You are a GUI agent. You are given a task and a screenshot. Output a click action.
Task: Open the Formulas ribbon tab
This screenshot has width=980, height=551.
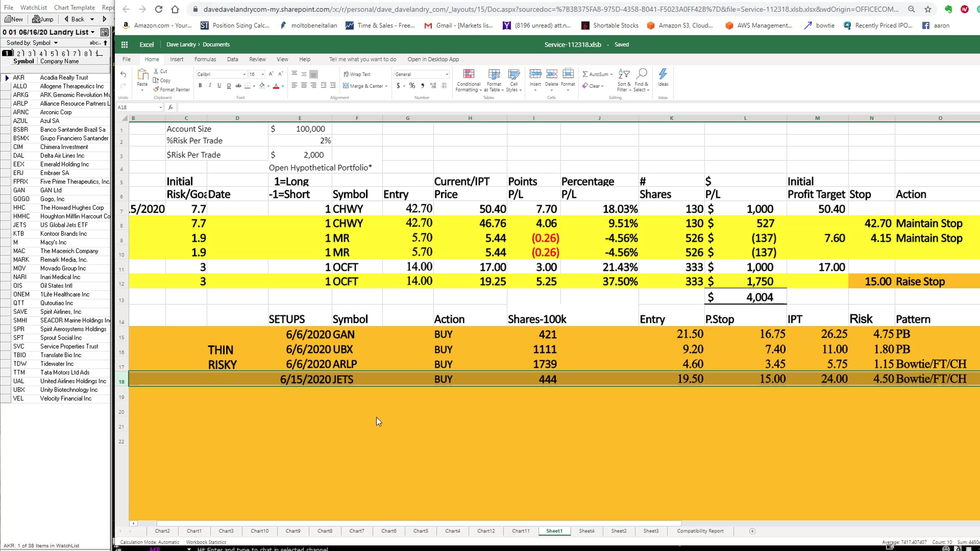coord(205,59)
